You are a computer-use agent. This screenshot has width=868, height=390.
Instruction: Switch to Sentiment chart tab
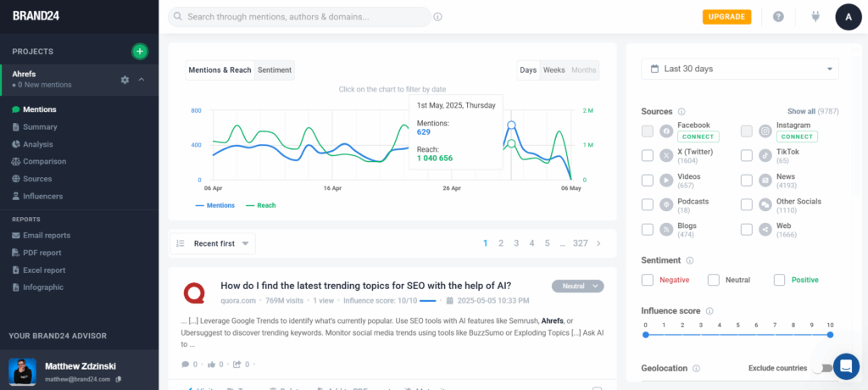point(275,70)
